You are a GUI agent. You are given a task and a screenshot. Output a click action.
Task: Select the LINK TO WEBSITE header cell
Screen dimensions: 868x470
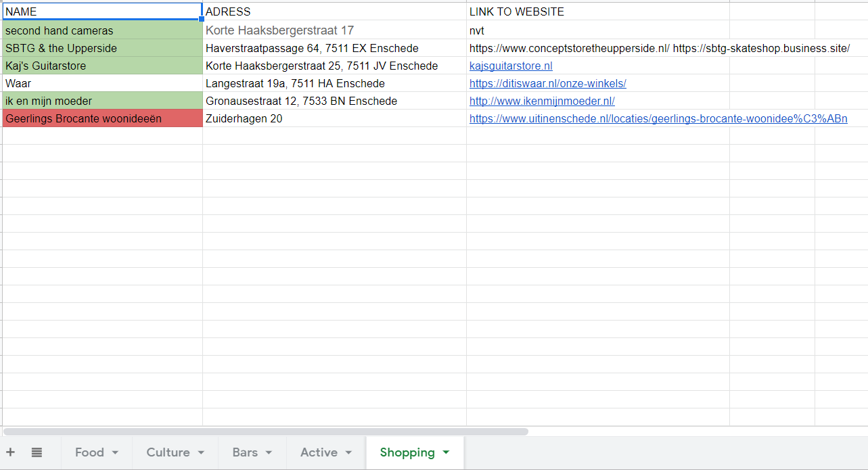pos(597,11)
